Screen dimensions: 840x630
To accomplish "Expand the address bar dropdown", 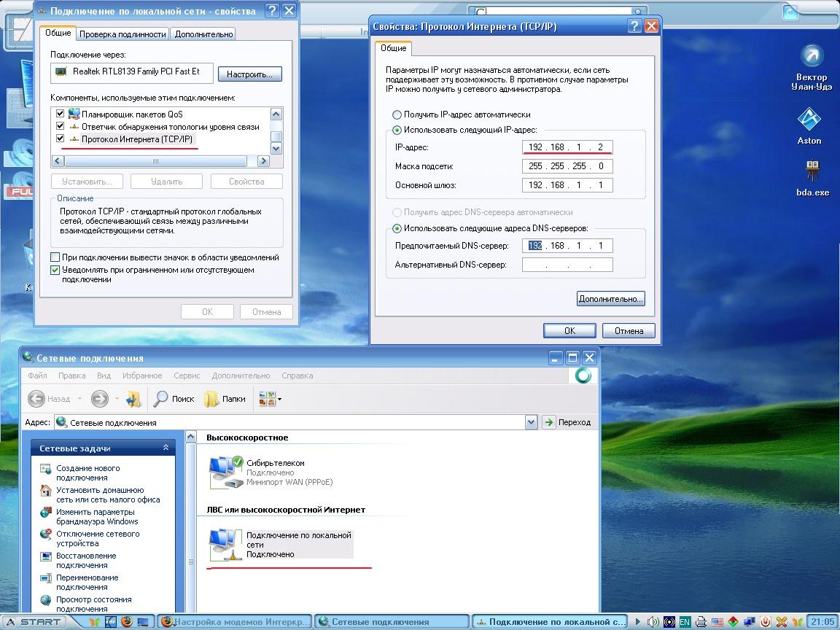I will coord(531,422).
